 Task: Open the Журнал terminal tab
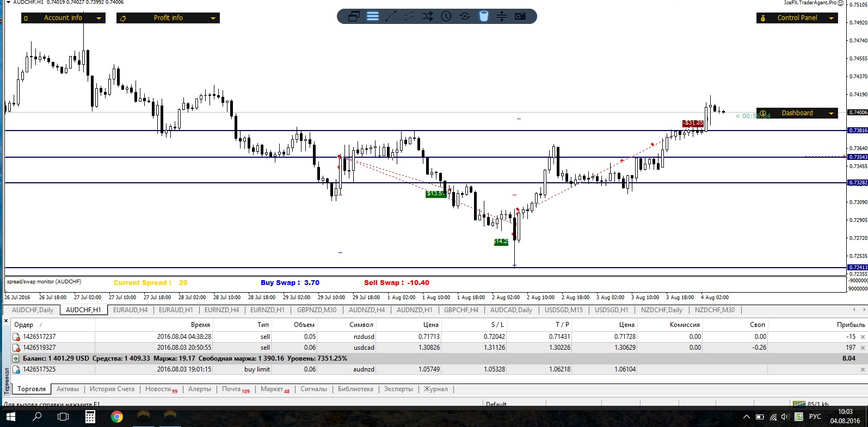click(x=436, y=389)
